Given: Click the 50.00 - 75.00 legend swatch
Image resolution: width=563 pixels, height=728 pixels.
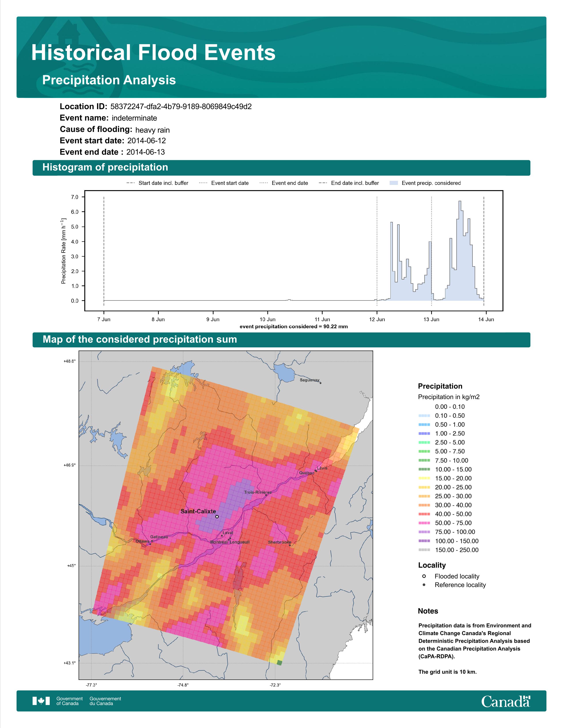Looking at the screenshot, I should tap(424, 523).
